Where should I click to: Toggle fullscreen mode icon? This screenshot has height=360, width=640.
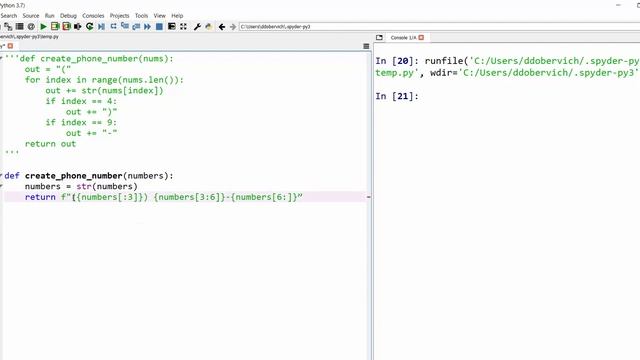tap(183, 27)
